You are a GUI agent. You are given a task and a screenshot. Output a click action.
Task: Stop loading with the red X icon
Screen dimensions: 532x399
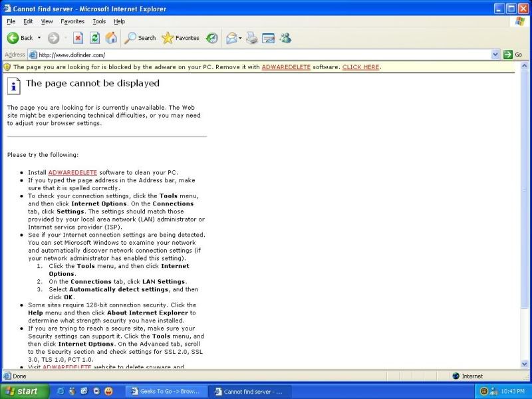tap(78, 38)
